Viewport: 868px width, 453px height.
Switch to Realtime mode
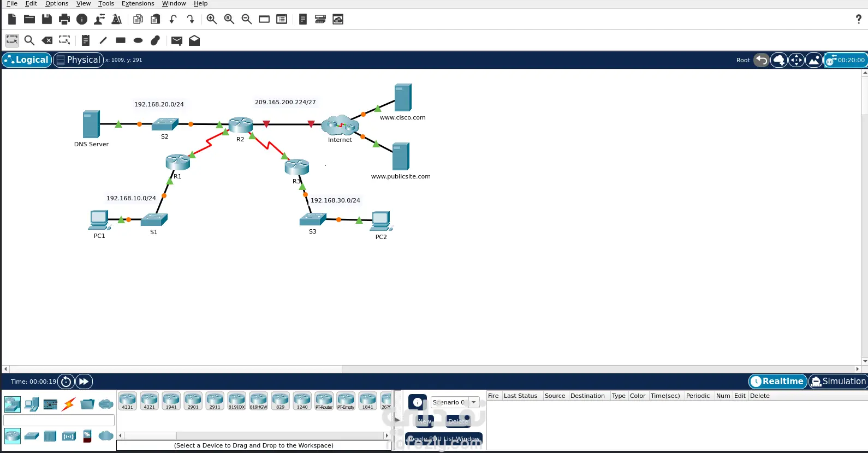click(x=778, y=382)
